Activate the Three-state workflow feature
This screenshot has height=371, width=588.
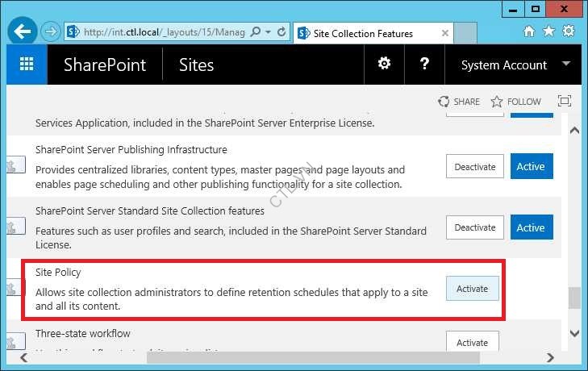coord(472,342)
